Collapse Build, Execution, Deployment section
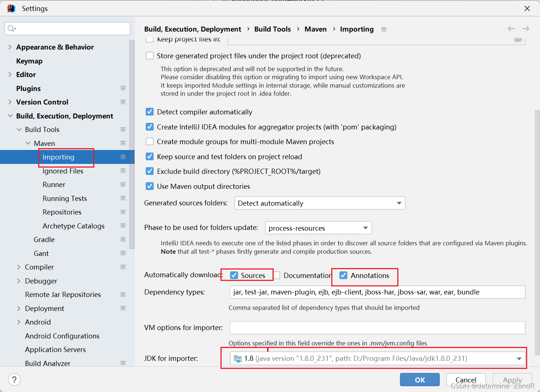The image size is (540, 392). click(10, 116)
